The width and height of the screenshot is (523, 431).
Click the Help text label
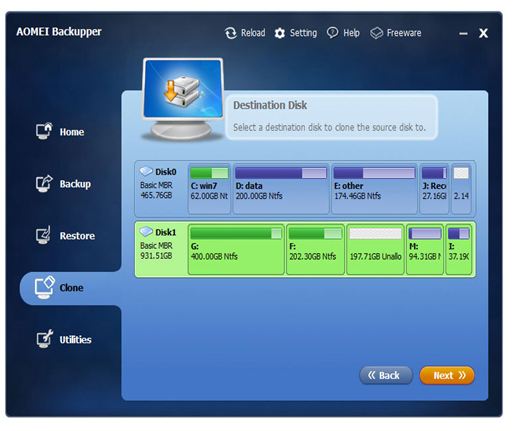coord(352,33)
